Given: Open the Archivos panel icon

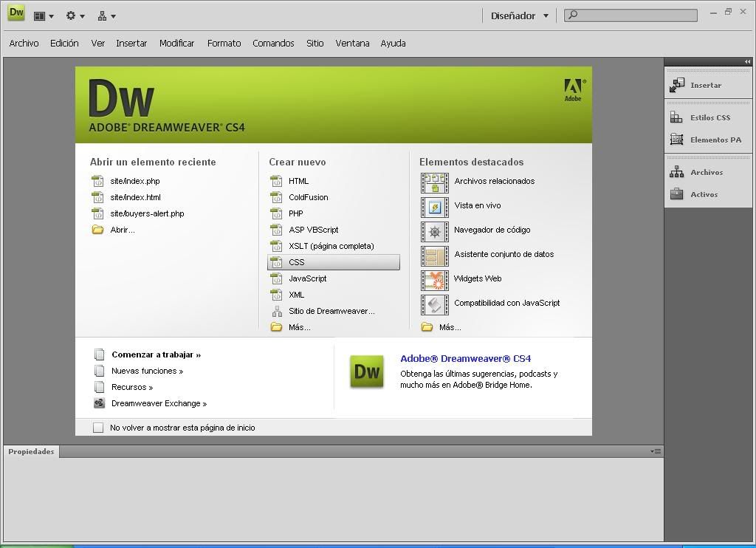Looking at the screenshot, I should (676, 172).
